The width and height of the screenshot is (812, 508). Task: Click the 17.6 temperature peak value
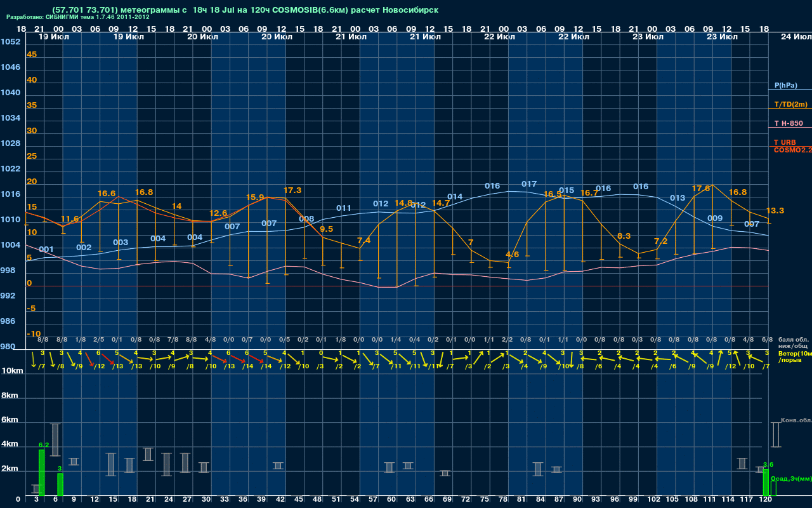[x=701, y=189]
